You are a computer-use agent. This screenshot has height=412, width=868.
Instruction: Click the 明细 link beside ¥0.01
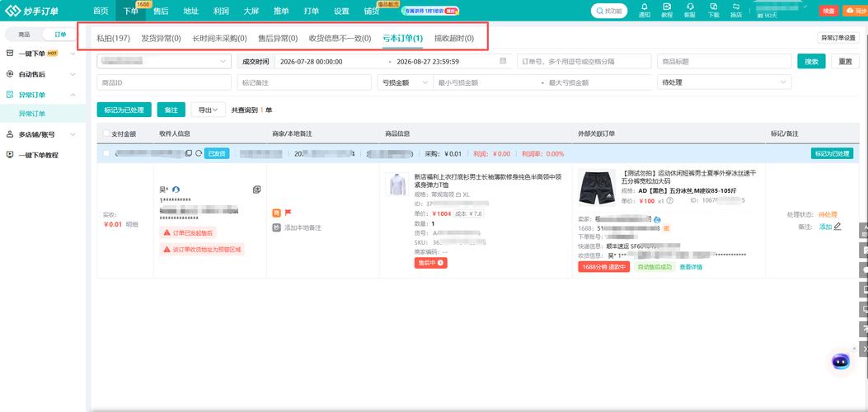coord(132,224)
